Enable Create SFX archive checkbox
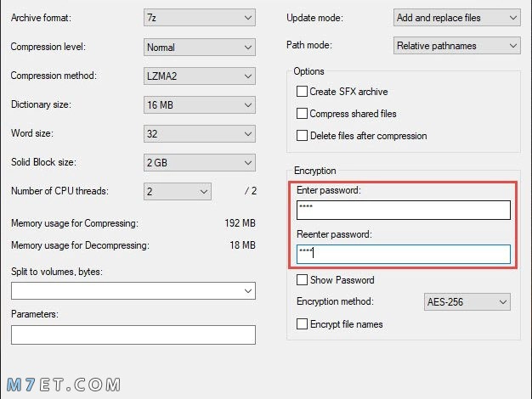The width and height of the screenshot is (532, 399). 302,92
